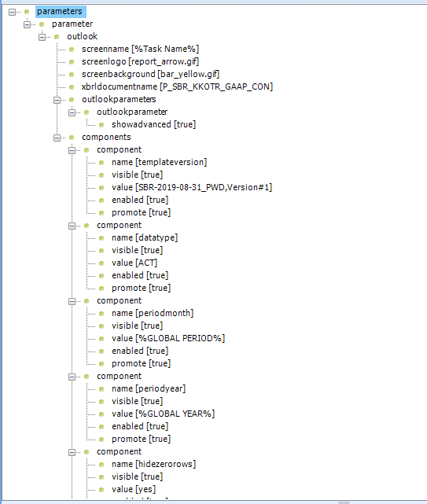
Task: Select the screenbackground [bar_yellow.gif] item
Action: pos(150,74)
